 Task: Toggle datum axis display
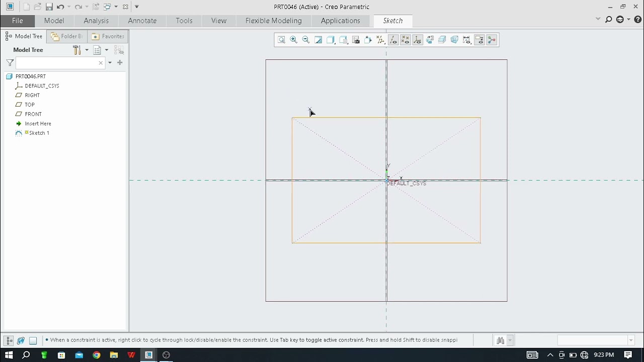[x=393, y=40]
